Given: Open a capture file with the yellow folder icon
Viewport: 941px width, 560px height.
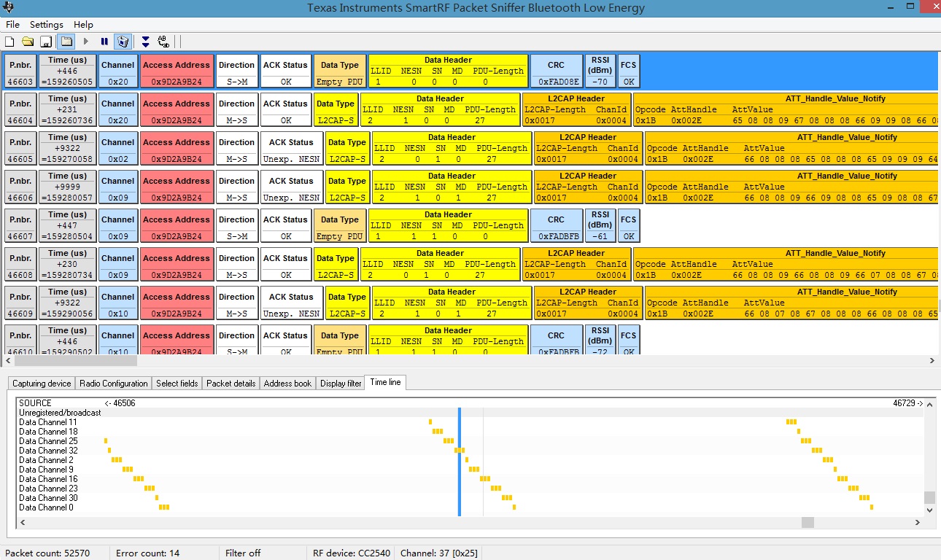Looking at the screenshot, I should [28, 42].
